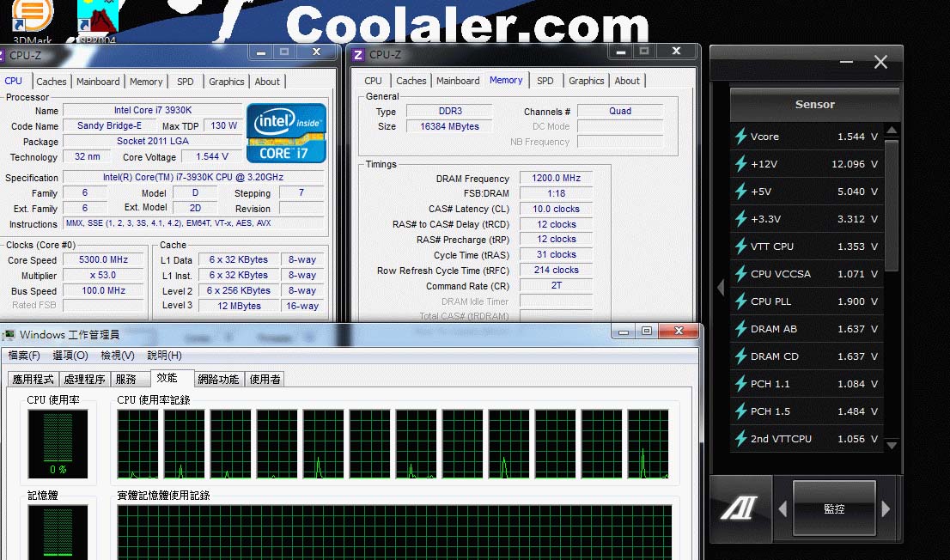Click the lightning icon beside DRAM AB
The image size is (950, 560).
pyautogui.click(x=740, y=328)
